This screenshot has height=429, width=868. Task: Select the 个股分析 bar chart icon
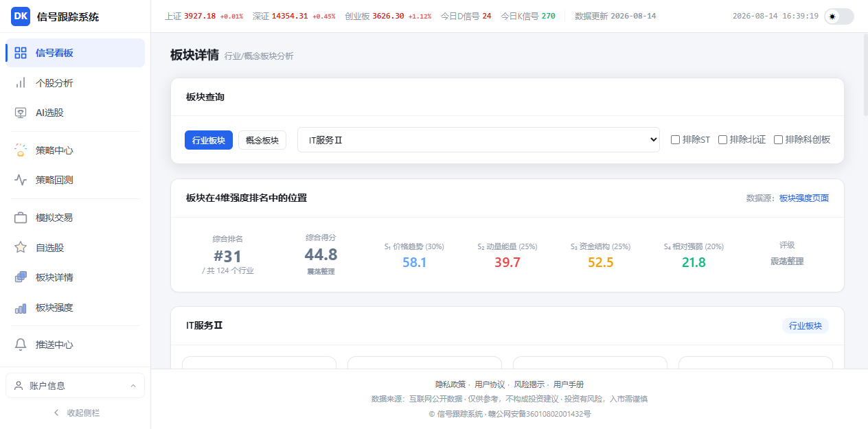(21, 83)
